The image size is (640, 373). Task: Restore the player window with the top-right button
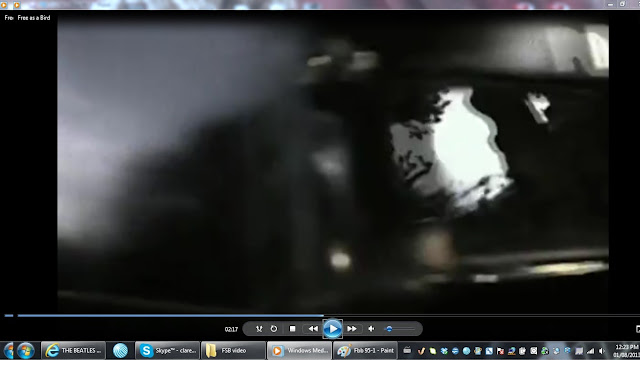[622, 4]
